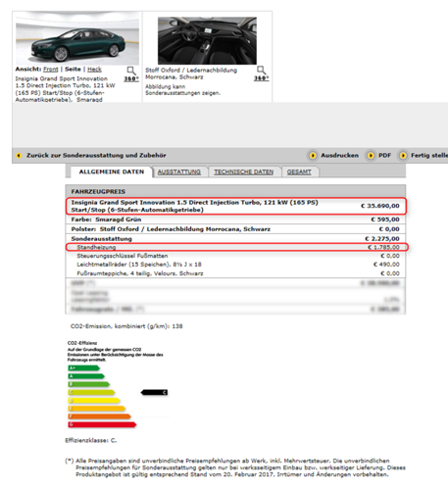Screen dimensions: 448x490
Task: Click the Fußraumteppiche, 4 teilig row
Action: coord(235,273)
